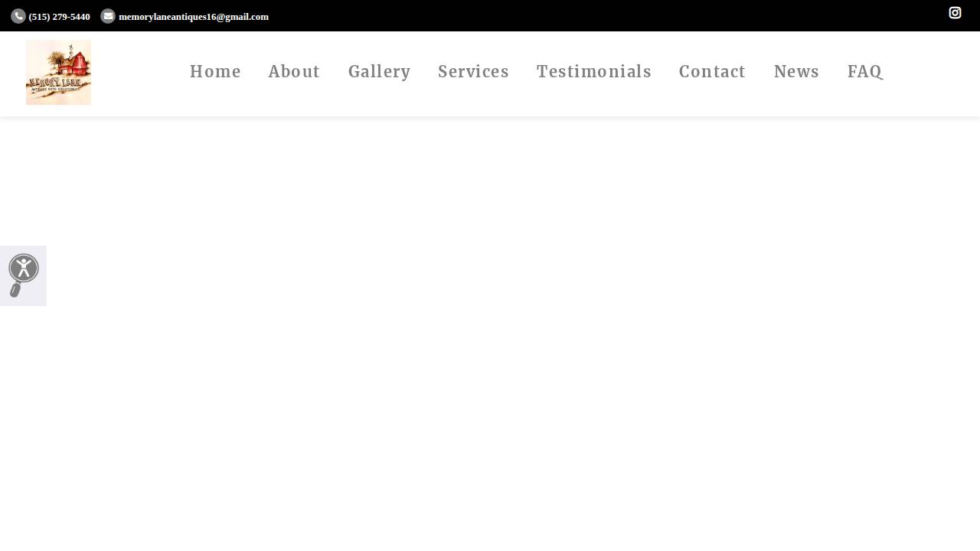The width and height of the screenshot is (980, 551).
Task: Return to the homepage using the logo image
Action: 58,72
